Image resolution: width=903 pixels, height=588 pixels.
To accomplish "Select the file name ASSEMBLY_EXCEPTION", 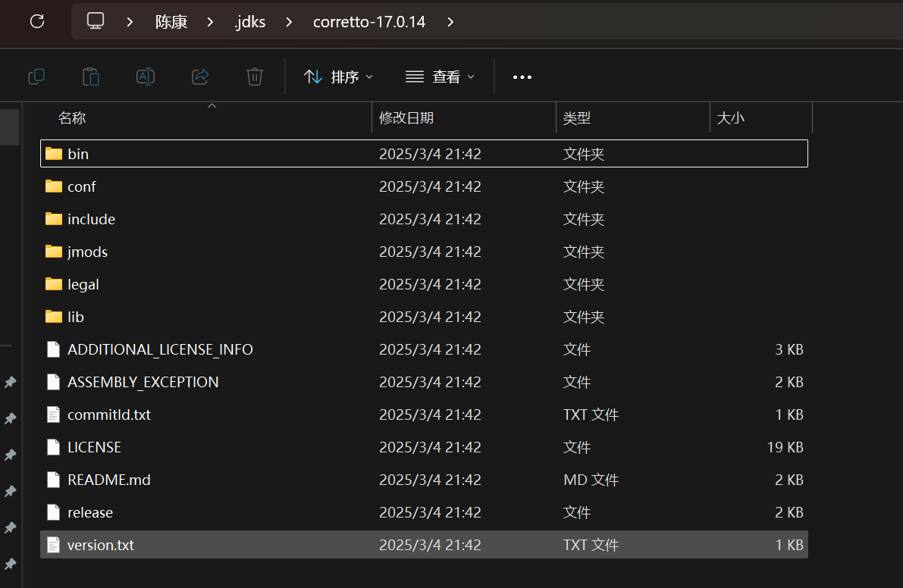I will (x=143, y=382).
